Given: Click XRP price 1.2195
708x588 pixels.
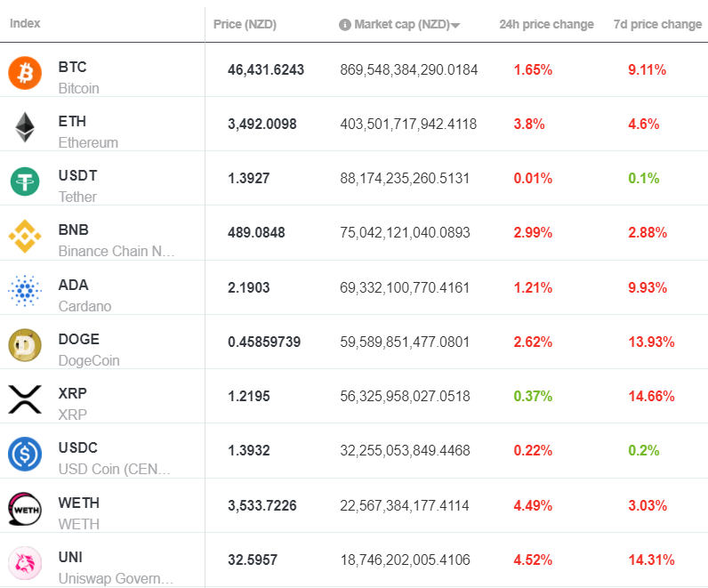Looking at the screenshot, I should (249, 396).
